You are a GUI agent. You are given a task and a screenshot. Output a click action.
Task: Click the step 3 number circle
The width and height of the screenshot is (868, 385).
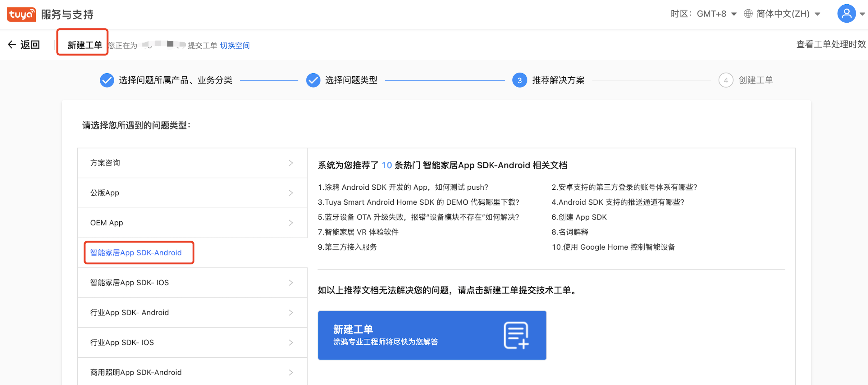(519, 80)
